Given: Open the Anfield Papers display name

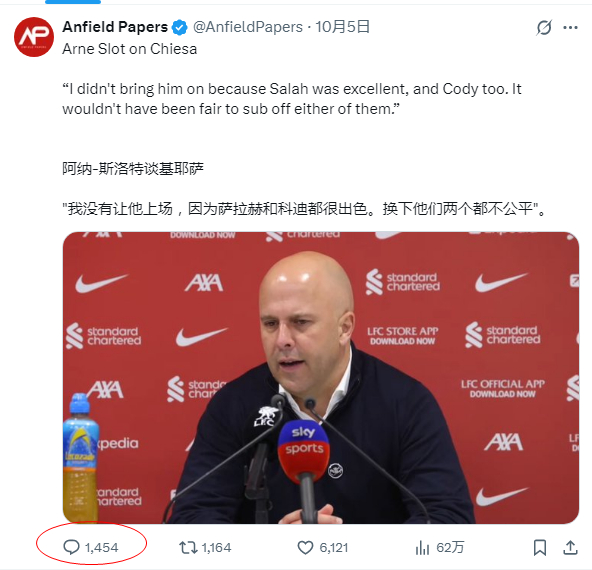Looking at the screenshot, I should 115,27.
